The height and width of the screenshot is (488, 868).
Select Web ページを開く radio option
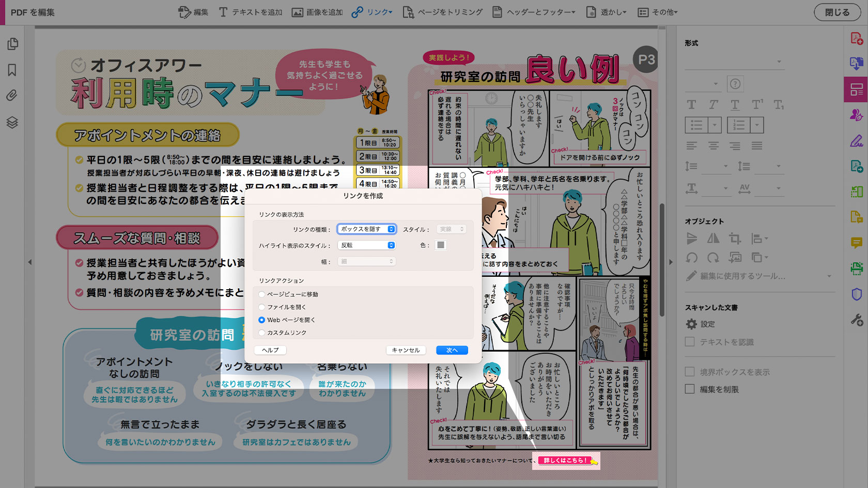(262, 320)
